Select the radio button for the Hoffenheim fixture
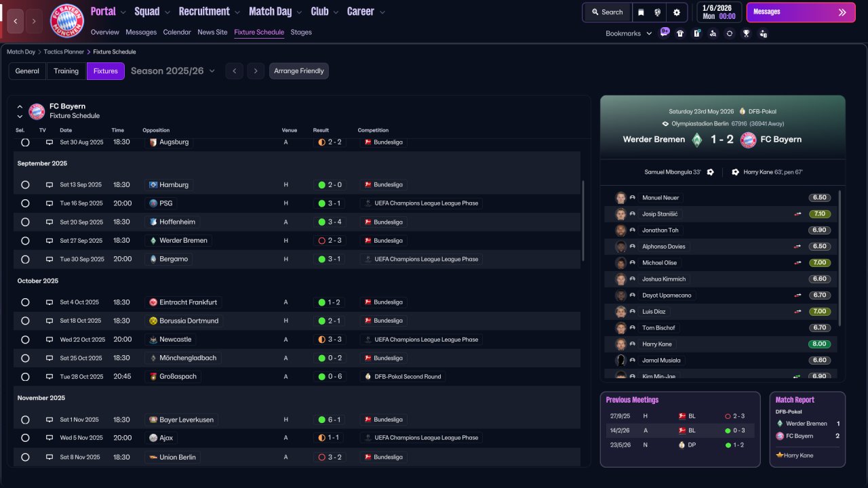 pyautogui.click(x=25, y=222)
